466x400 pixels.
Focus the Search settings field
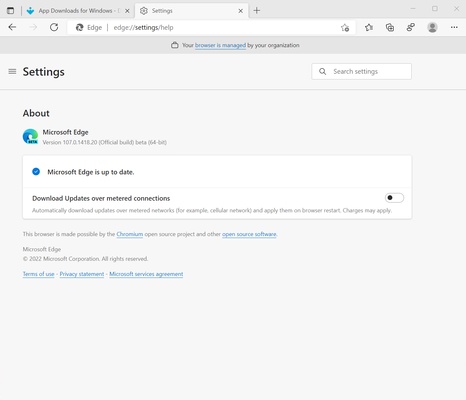[x=361, y=71]
